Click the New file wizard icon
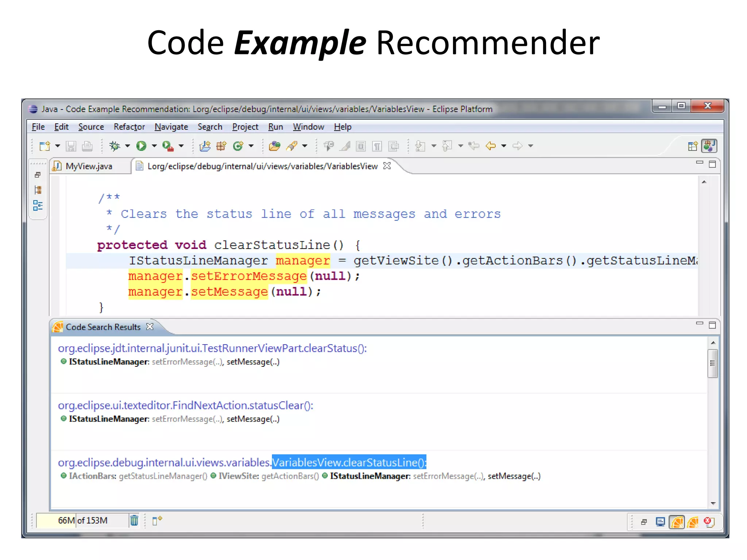Viewport: 747px width, 560px height. tap(45, 146)
